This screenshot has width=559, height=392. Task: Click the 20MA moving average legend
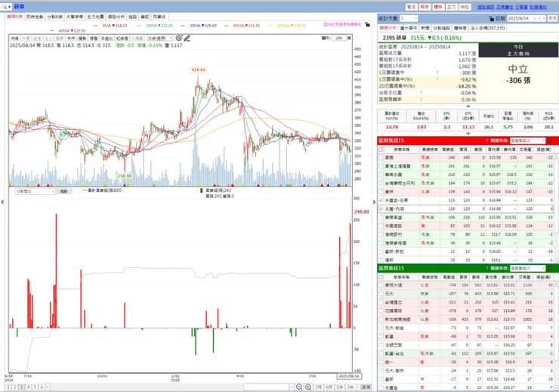point(203,26)
